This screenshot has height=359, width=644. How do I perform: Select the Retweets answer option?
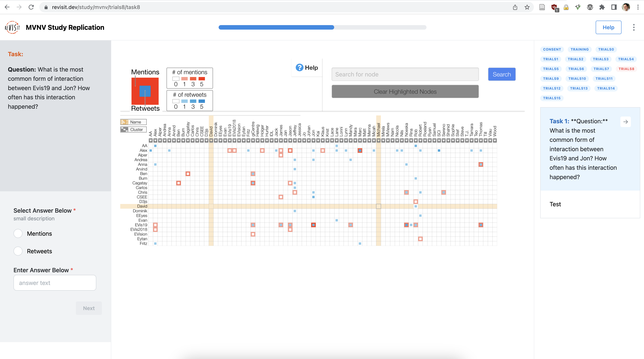[18, 251]
